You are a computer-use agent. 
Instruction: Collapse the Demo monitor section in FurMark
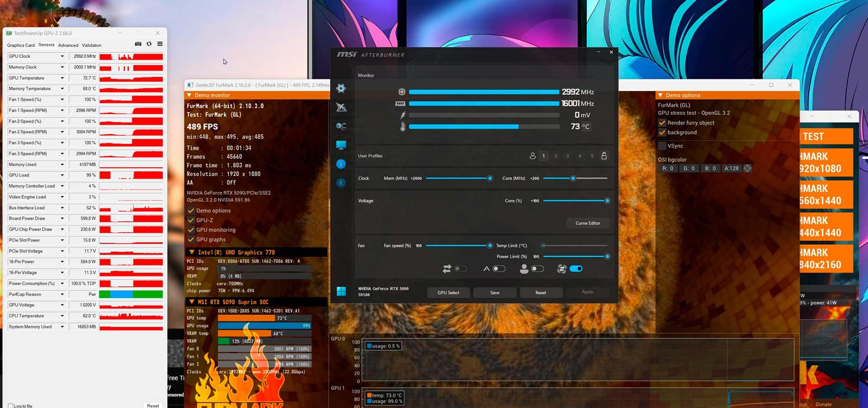point(189,95)
